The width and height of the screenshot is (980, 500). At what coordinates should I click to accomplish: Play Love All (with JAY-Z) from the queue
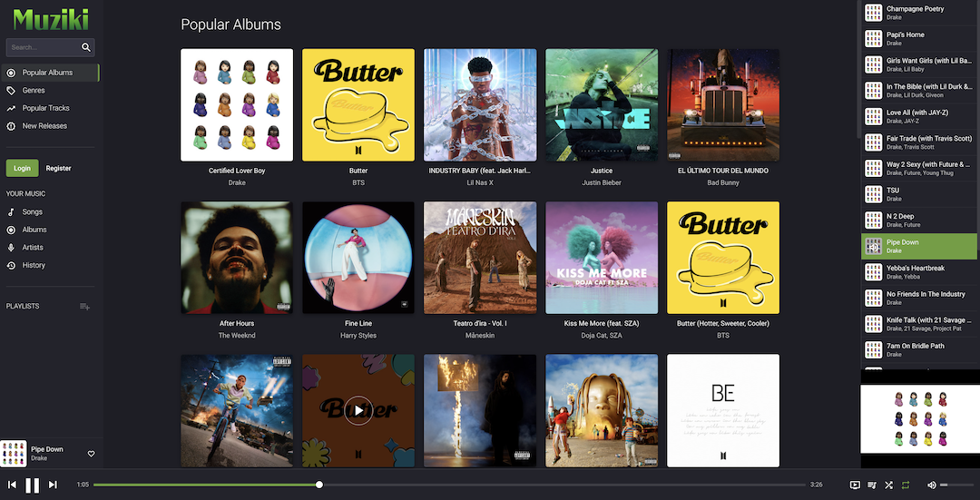coord(918,116)
